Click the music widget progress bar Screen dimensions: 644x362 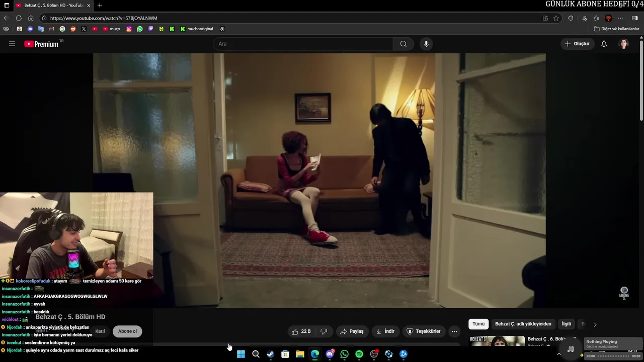(x=613, y=356)
